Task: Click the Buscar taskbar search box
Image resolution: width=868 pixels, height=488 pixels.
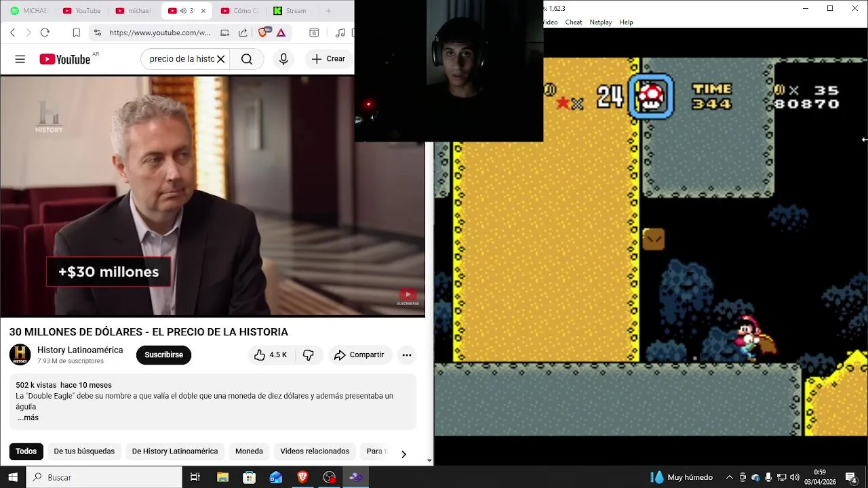Action: [104, 477]
